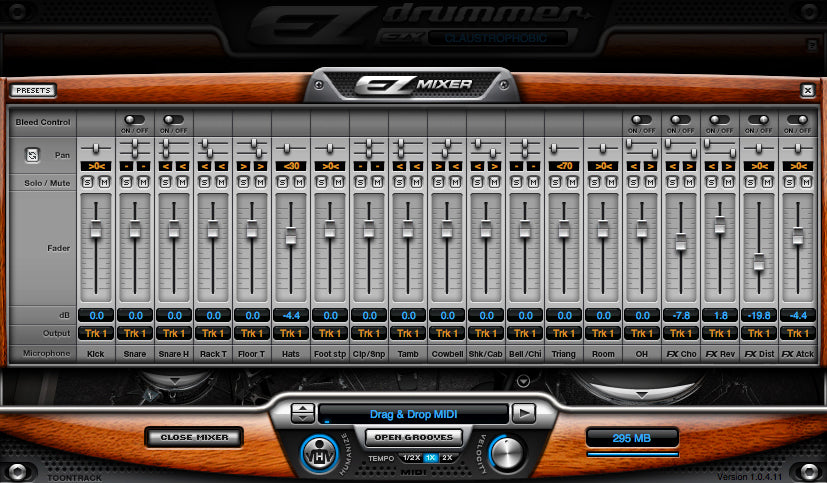The width and height of the screenshot is (827, 483).
Task: Click the Hats volume fader handle
Action: pyautogui.click(x=291, y=236)
